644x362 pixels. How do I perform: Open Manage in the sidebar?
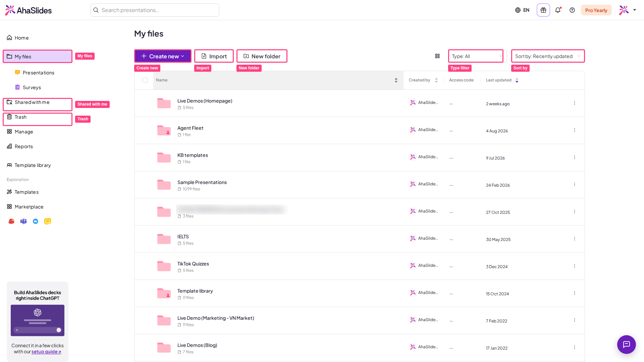(20, 132)
